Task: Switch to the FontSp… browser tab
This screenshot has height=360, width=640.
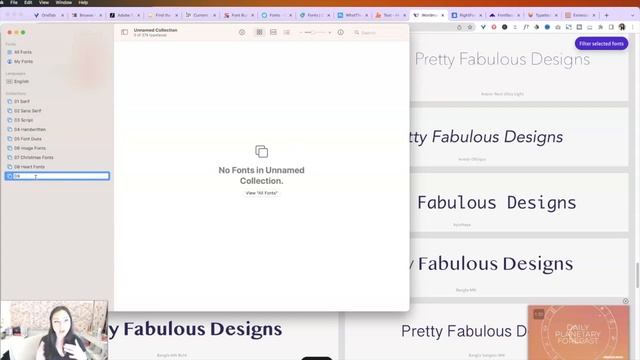Action: (504, 15)
